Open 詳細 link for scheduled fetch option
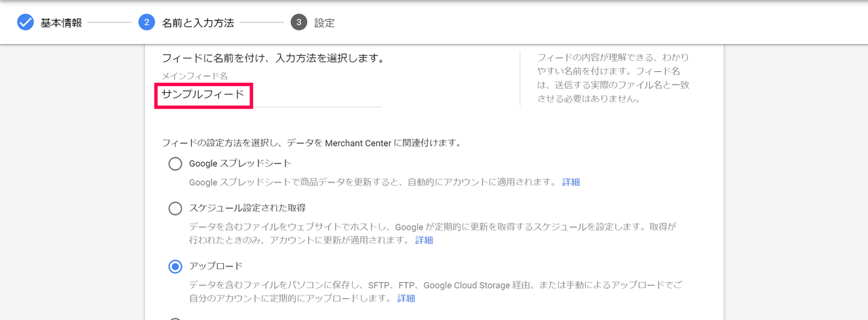The width and height of the screenshot is (868, 320). point(424,240)
